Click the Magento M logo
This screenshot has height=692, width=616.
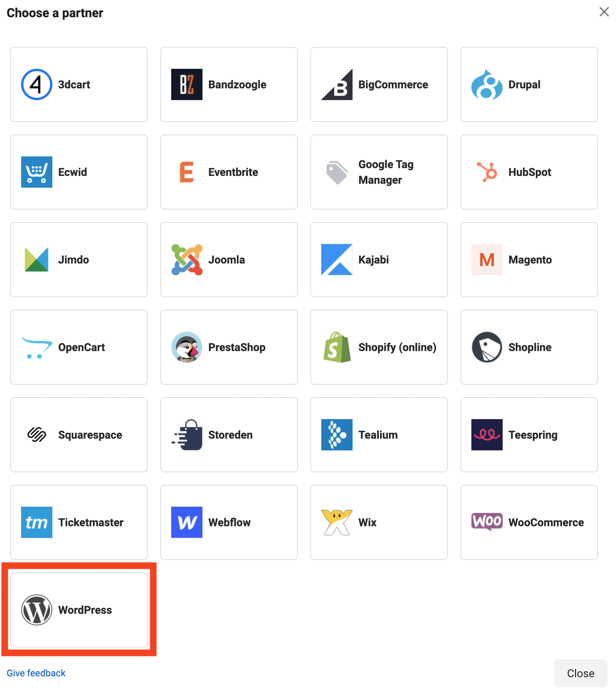pyautogui.click(x=487, y=260)
